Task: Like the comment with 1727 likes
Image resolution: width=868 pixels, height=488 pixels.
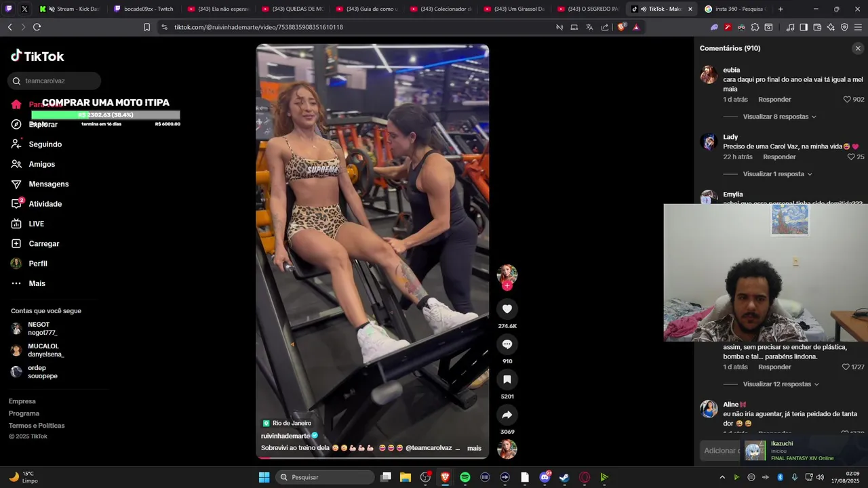Action: [846, 367]
